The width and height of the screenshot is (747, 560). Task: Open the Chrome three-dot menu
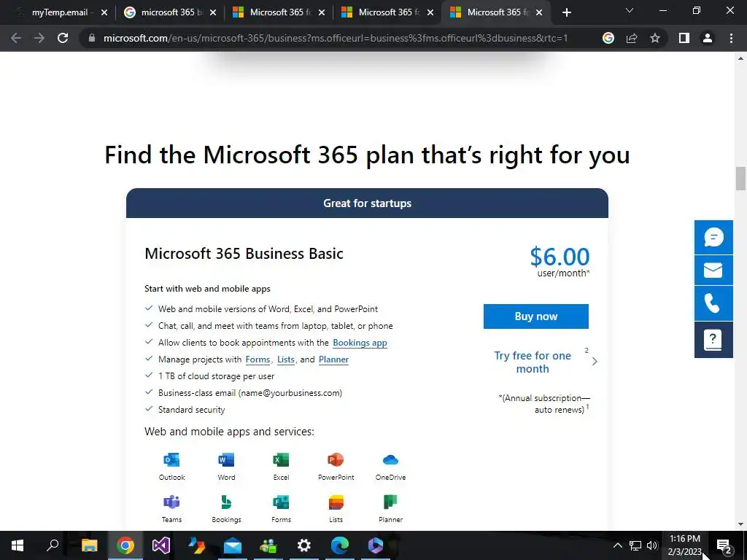(731, 38)
